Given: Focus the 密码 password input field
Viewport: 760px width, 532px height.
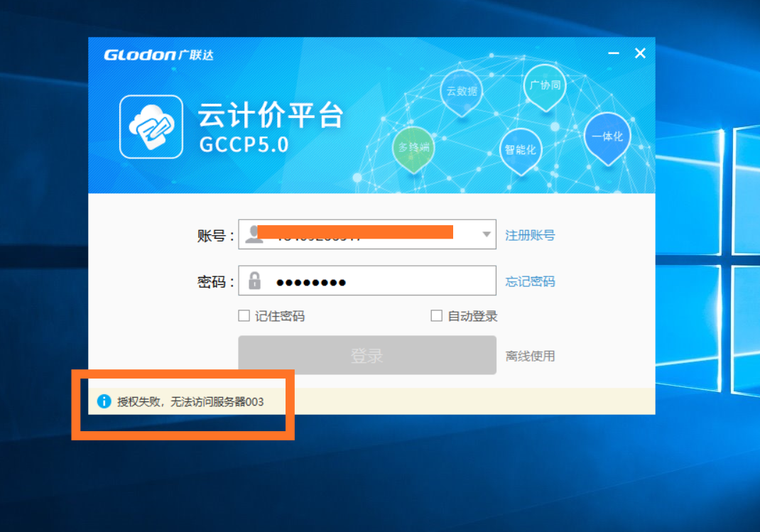Looking at the screenshot, I should pos(367,281).
